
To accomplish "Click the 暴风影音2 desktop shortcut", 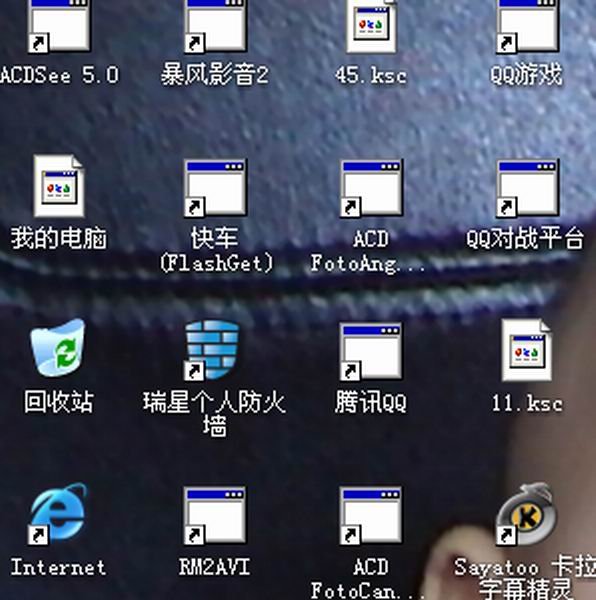I will pyautogui.click(x=215, y=26).
